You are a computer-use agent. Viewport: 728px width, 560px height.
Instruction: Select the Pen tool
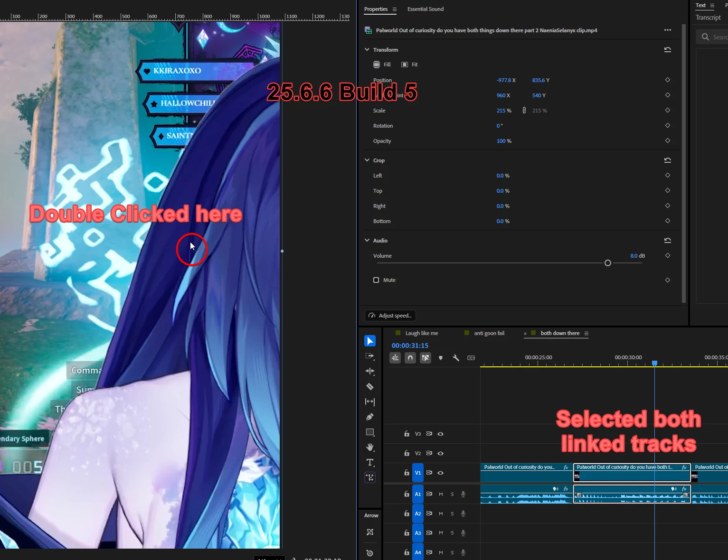point(370,417)
